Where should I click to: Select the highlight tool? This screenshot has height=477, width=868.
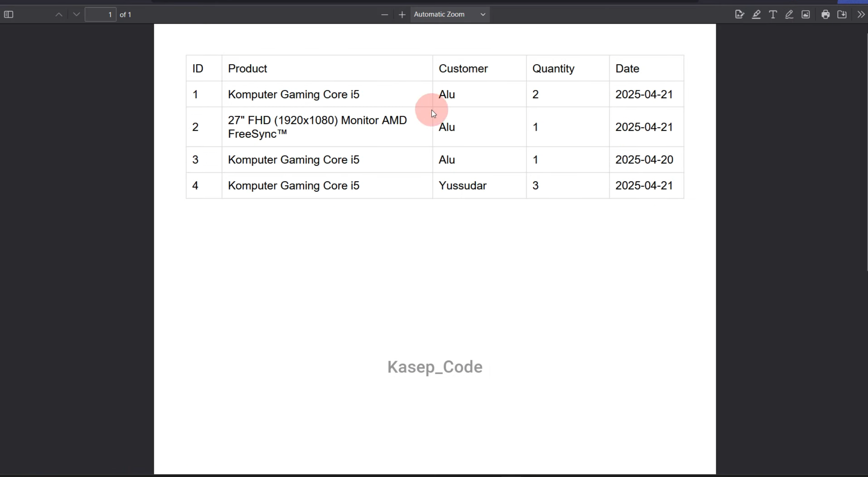point(756,15)
